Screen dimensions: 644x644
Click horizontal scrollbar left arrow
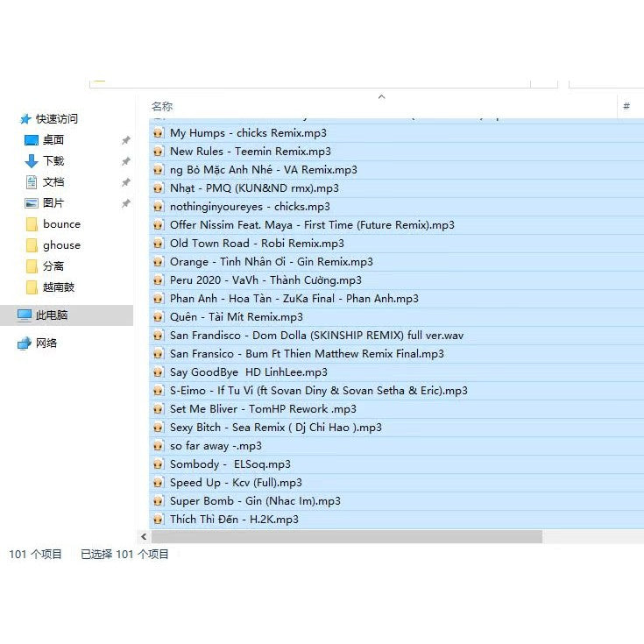coord(144,536)
